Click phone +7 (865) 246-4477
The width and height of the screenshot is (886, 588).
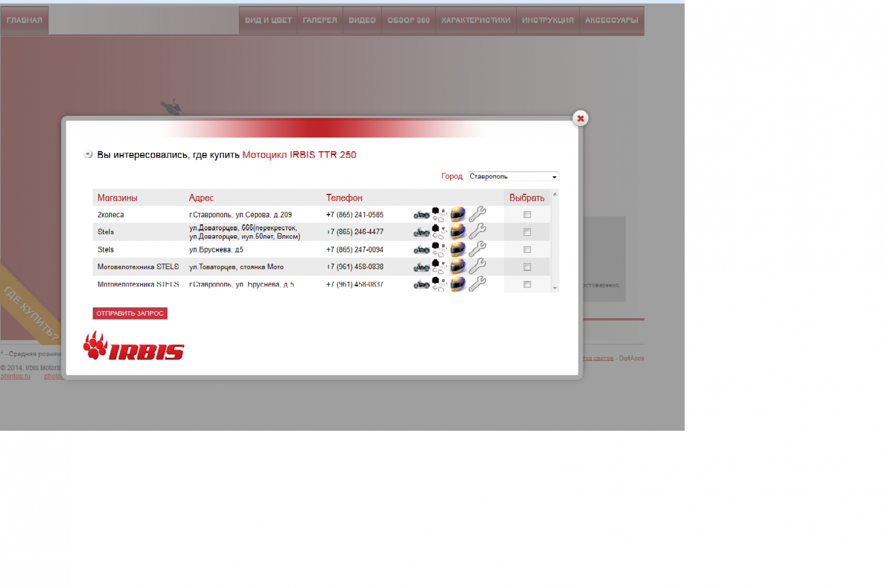(x=354, y=232)
